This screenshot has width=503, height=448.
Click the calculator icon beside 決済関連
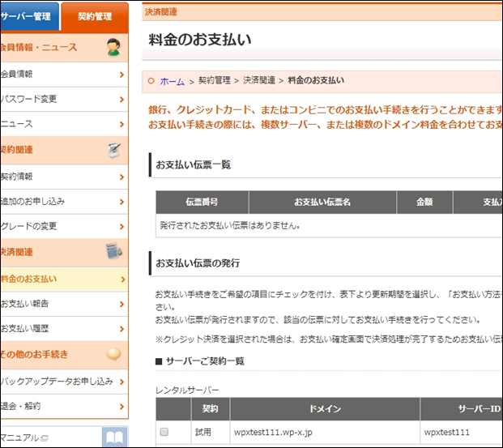pyautogui.click(x=114, y=251)
